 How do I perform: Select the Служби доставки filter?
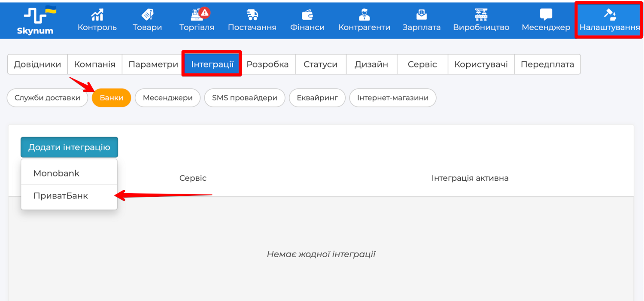pyautogui.click(x=47, y=98)
